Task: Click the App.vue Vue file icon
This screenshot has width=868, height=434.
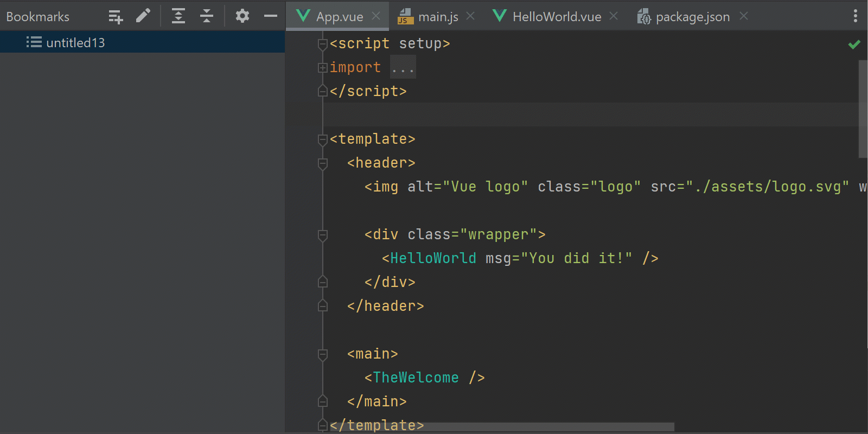Action: point(304,16)
